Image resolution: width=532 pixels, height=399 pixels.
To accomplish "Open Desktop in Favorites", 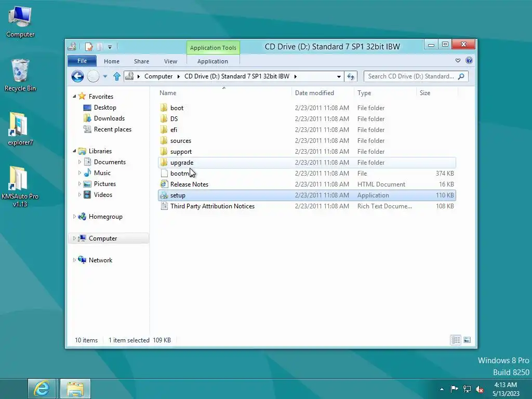I will click(105, 107).
